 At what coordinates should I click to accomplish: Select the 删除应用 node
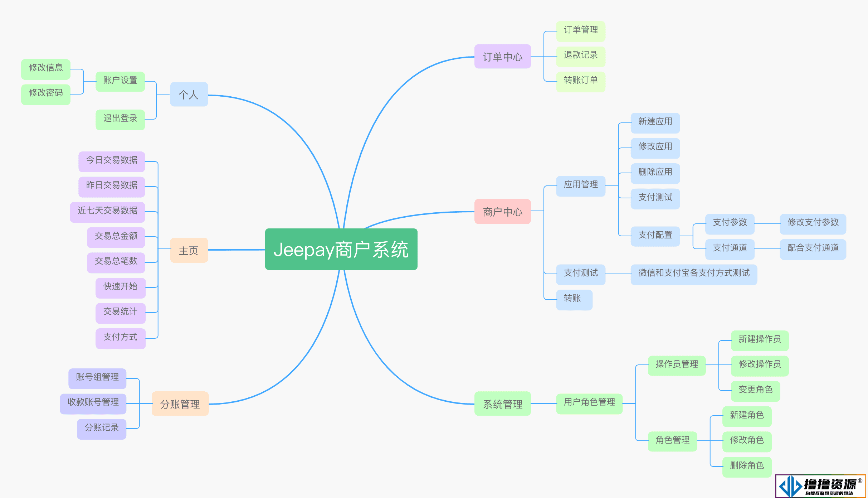[655, 173]
